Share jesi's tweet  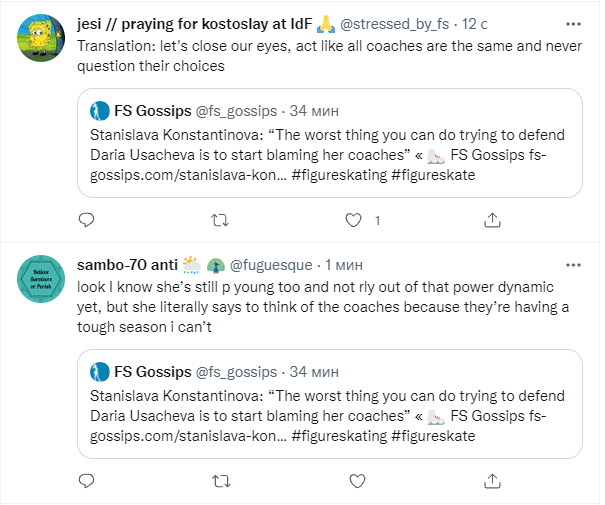coord(491,219)
